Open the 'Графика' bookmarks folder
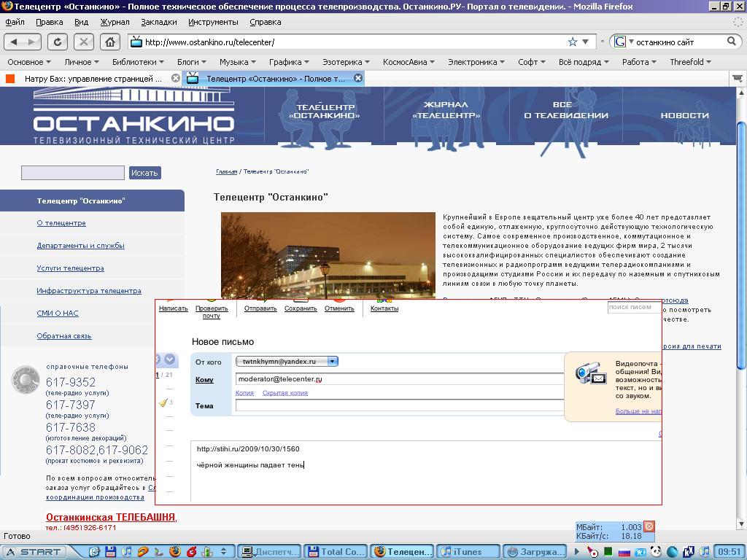Image resolution: width=747 pixels, height=560 pixels. (x=289, y=62)
